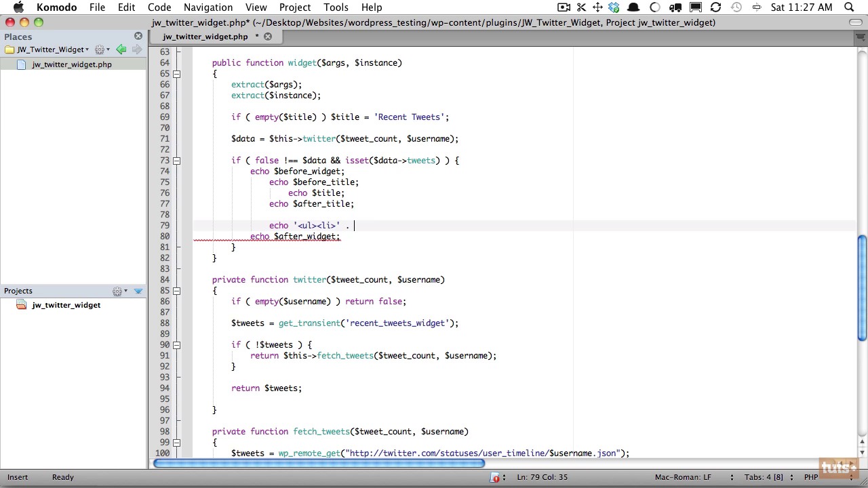
Task: Click the extract($instance) statement on line 67
Action: (x=276, y=96)
